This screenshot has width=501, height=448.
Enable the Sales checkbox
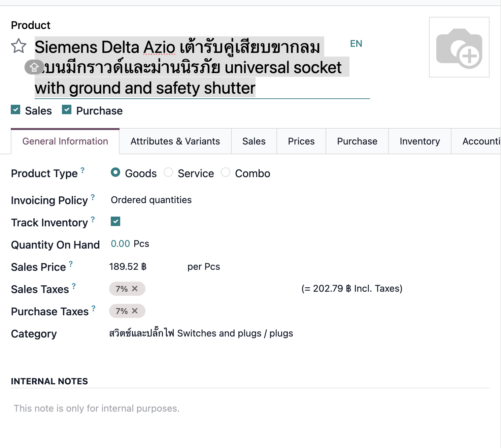coord(15,109)
